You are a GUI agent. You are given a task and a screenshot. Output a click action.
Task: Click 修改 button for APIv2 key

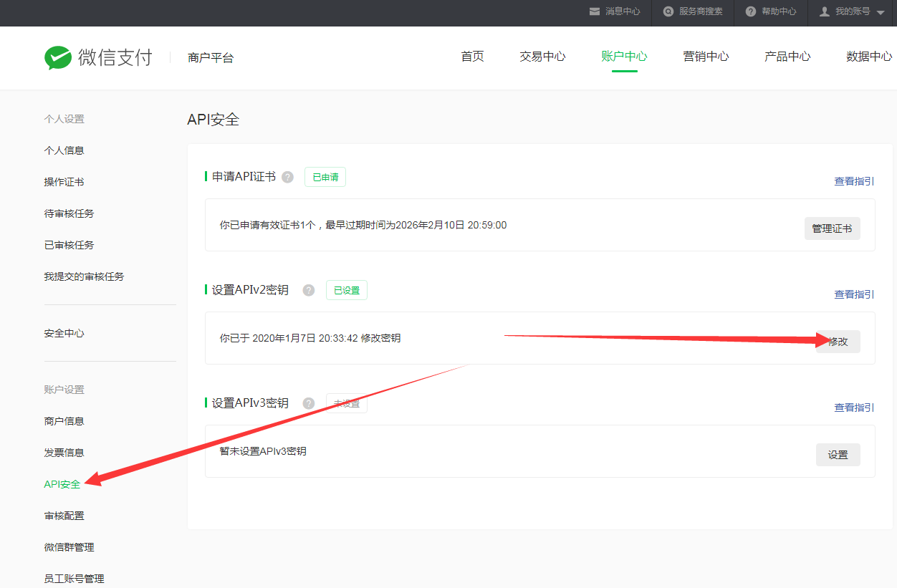[x=838, y=342]
